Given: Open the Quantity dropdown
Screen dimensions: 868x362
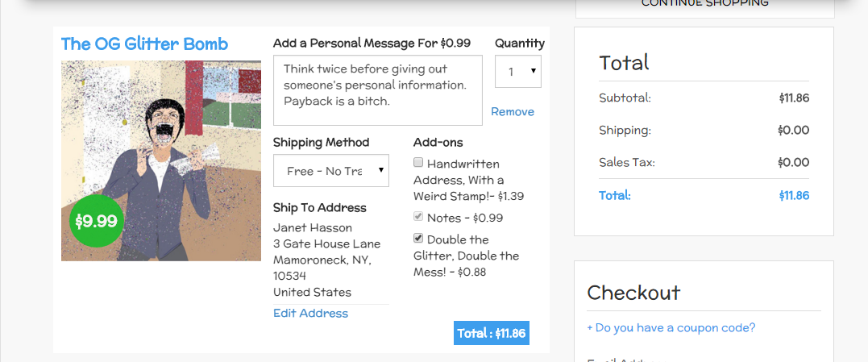Looking at the screenshot, I should click(517, 72).
